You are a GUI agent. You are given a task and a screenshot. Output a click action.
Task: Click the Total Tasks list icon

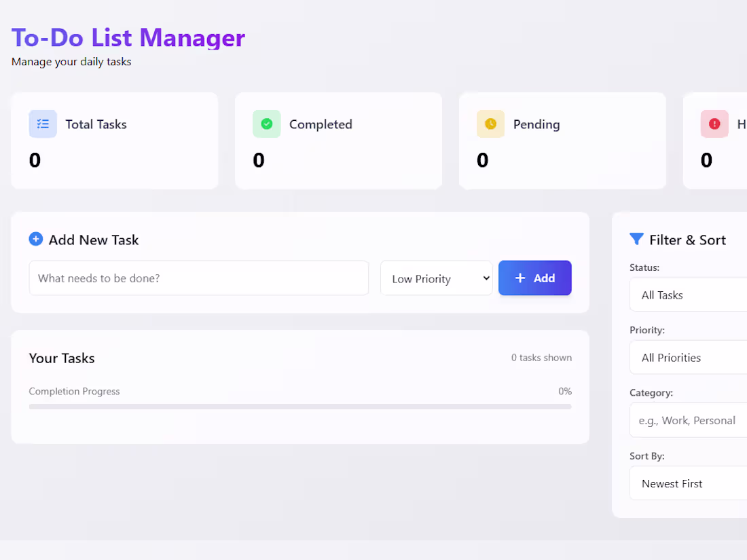(x=42, y=124)
